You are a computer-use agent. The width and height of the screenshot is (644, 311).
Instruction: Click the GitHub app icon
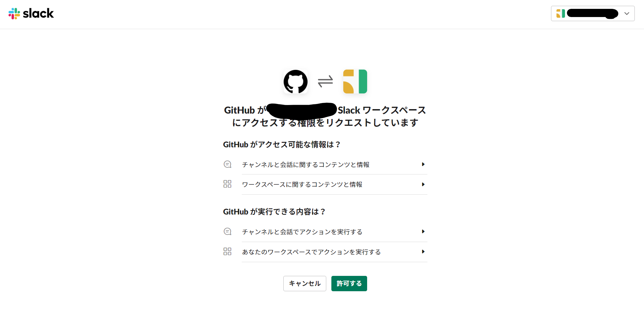point(295,82)
